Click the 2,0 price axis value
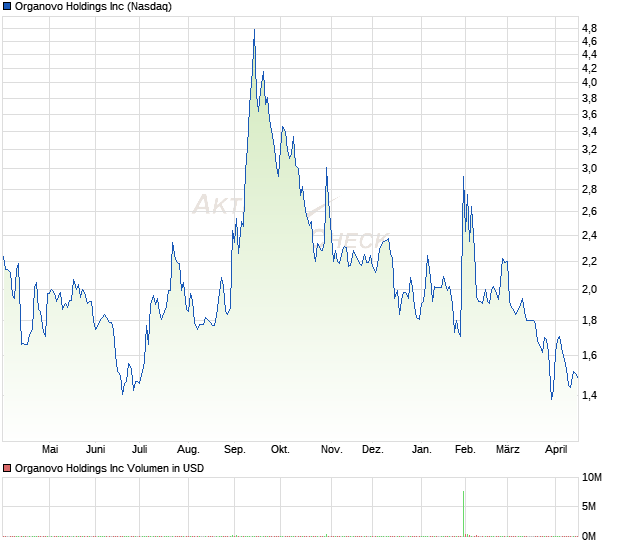The height and width of the screenshot is (546, 620). point(589,289)
